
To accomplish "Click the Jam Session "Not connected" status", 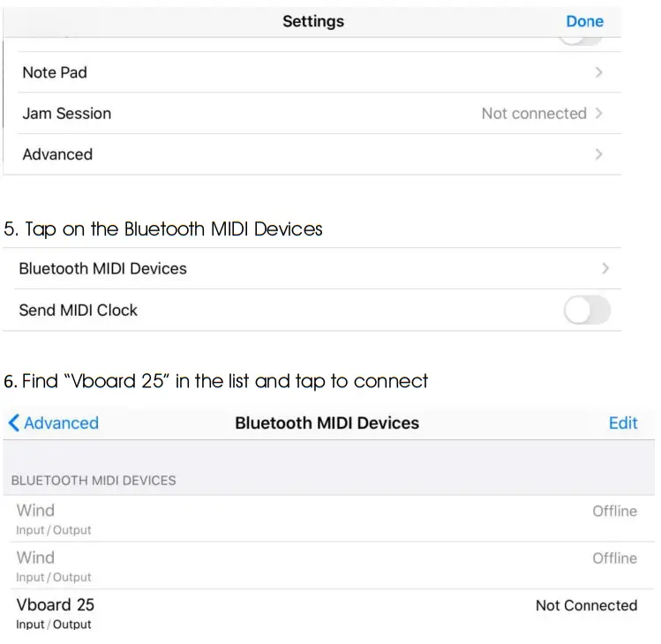I will (x=533, y=114).
